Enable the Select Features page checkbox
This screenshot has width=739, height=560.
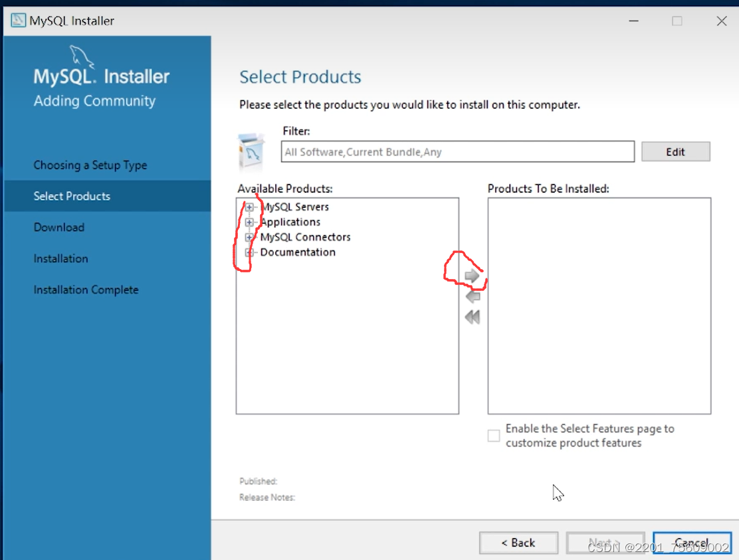[x=494, y=436]
